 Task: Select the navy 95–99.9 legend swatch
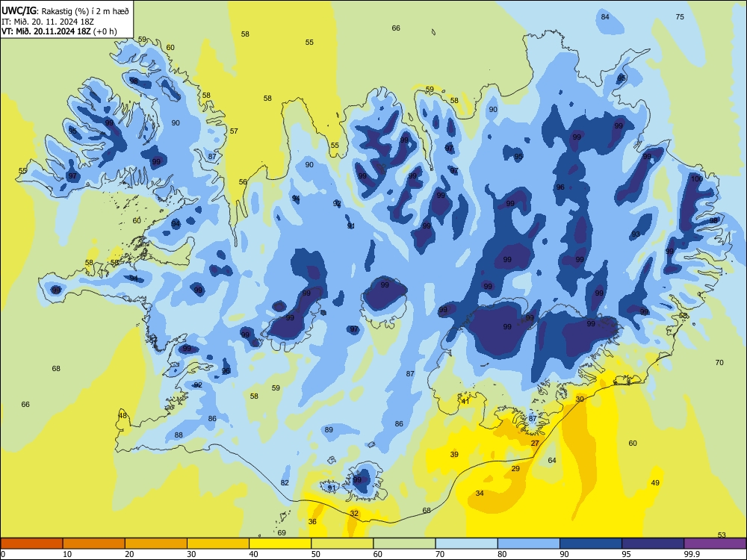[653, 544]
